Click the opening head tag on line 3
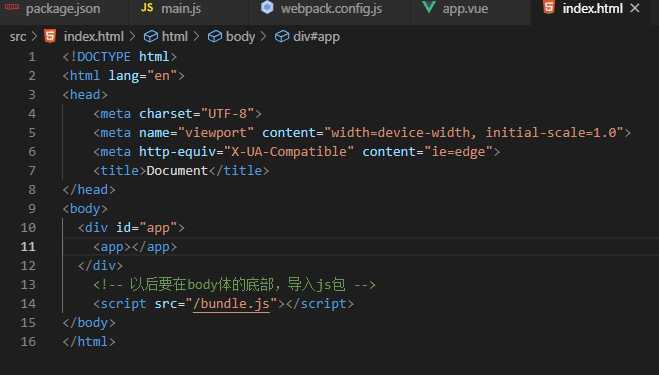This screenshot has width=659, height=375. [85, 95]
